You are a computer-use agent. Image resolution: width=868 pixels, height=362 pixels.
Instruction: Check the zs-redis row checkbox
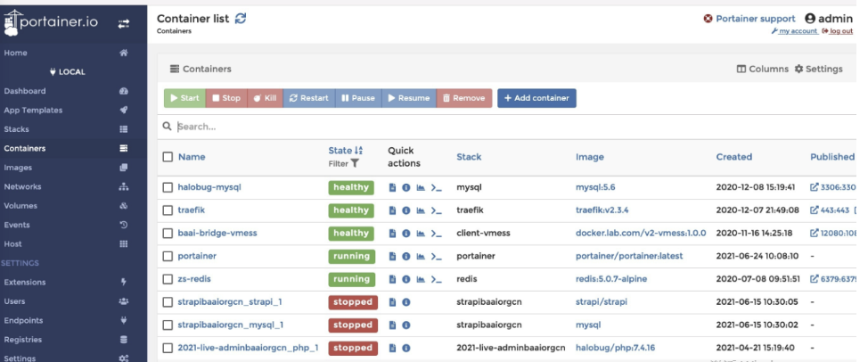168,280
